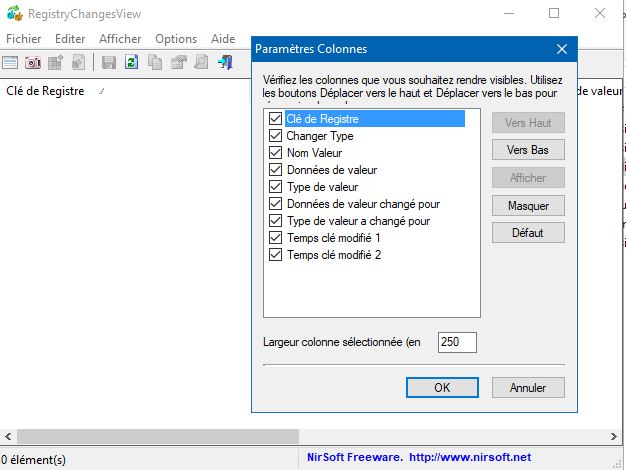Click the grayed .reg file export icon
Viewport: 626px width, 470px height.
click(x=78, y=63)
